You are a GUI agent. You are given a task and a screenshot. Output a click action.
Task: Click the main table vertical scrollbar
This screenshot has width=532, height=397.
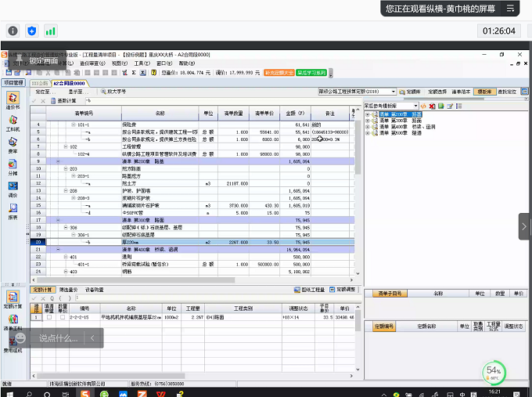[358, 146]
